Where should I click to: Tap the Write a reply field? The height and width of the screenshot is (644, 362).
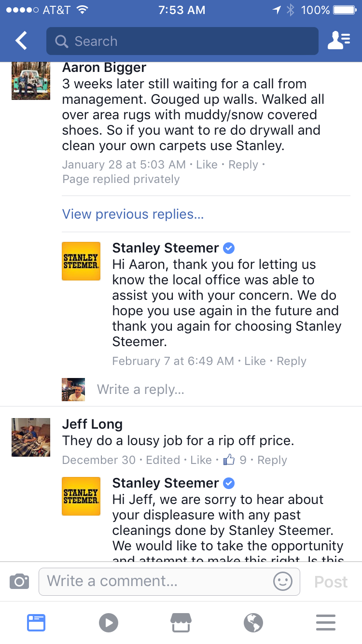[140, 389]
